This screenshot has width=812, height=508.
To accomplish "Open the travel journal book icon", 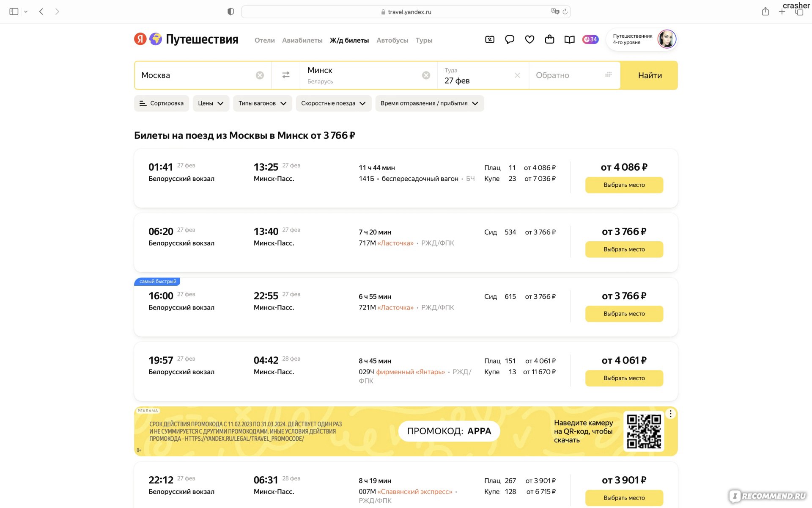I will pos(569,39).
